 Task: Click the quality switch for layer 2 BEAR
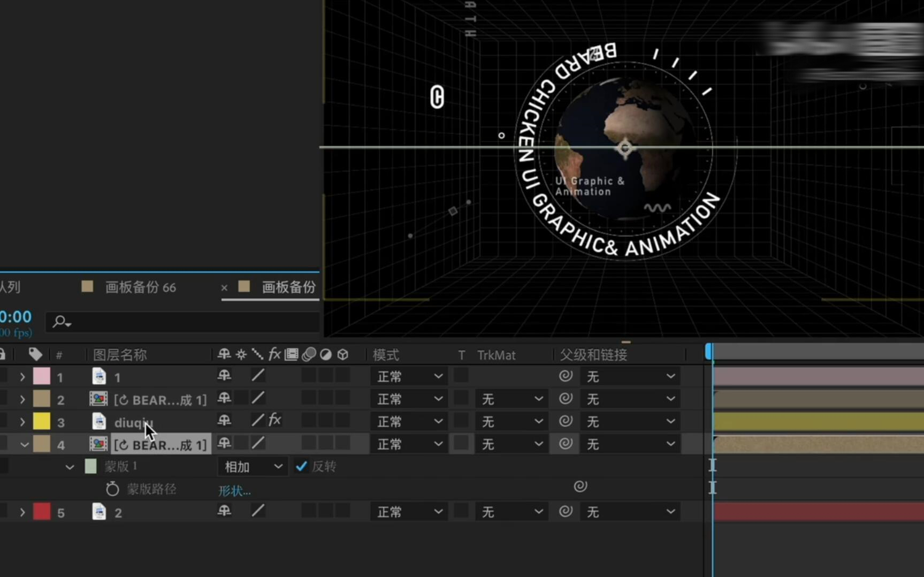pyautogui.click(x=258, y=398)
